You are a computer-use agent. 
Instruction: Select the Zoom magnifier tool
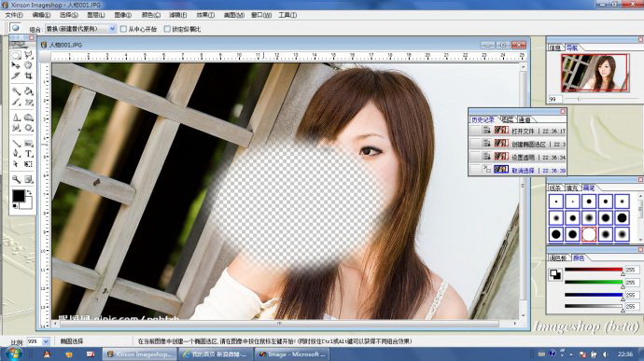coord(16,179)
